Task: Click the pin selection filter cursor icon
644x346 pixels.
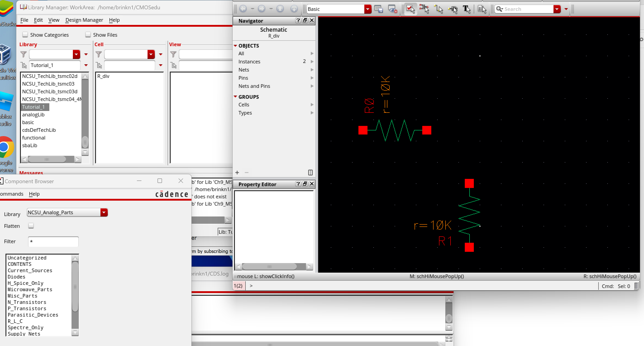Action: pos(453,9)
